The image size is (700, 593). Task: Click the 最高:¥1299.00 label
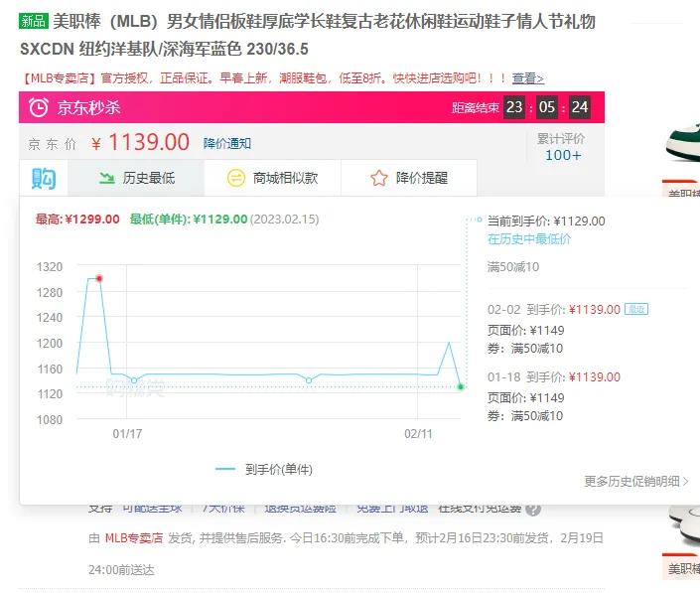77,220
